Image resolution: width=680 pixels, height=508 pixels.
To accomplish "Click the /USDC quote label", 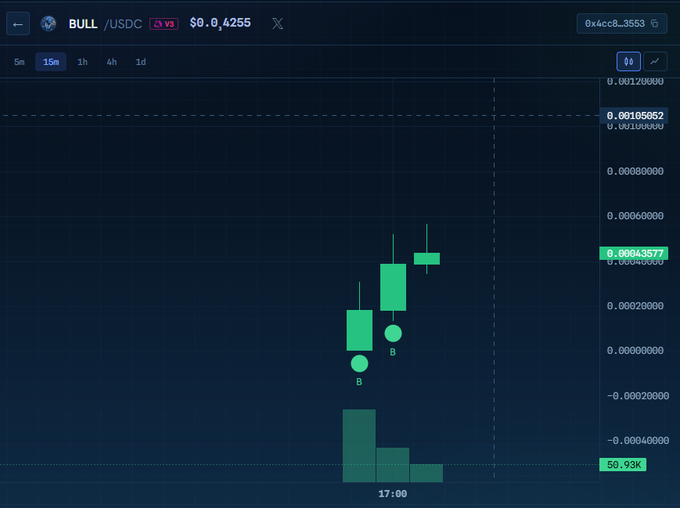I will click(123, 24).
